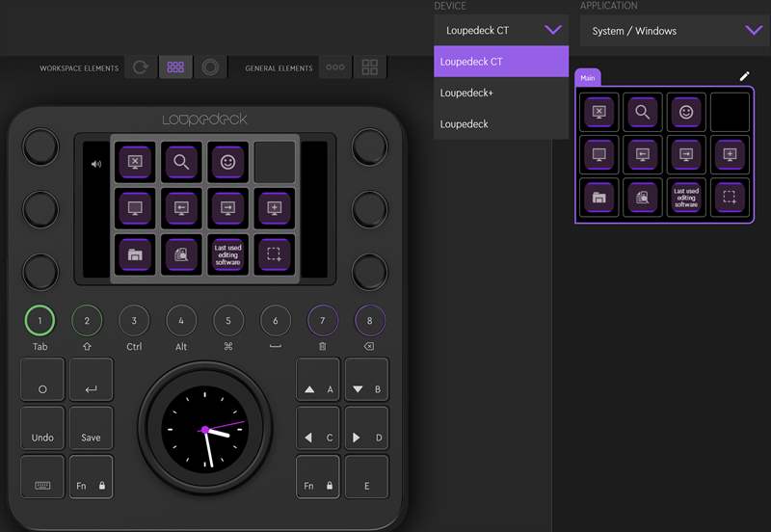This screenshot has width=771, height=532.
Task: Click the monitor plus icon on device touchscreen
Action: 275,208
